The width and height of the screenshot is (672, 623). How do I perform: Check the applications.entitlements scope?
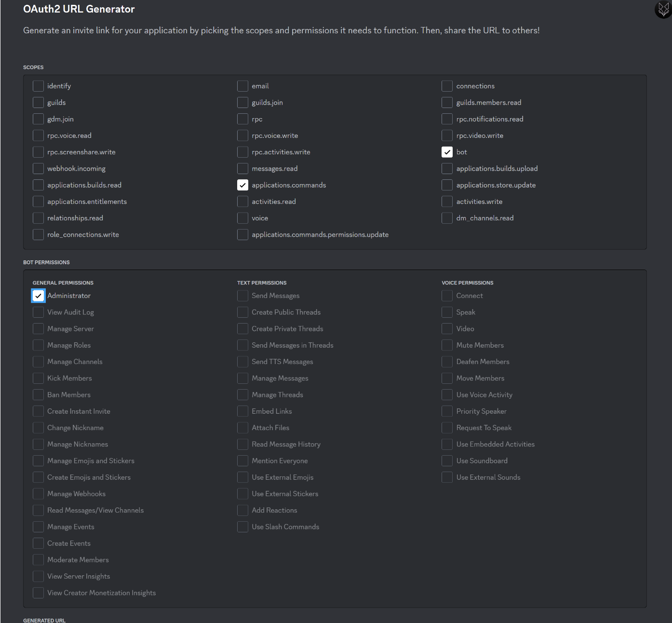tap(38, 202)
